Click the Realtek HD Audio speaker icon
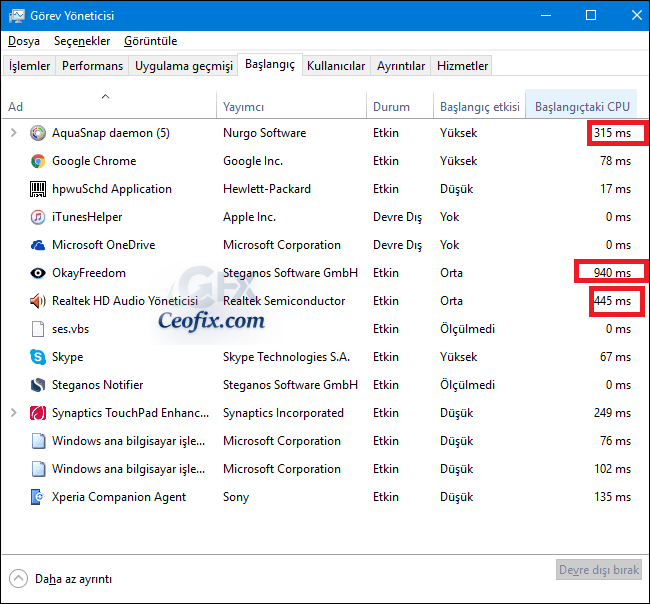 point(38,301)
